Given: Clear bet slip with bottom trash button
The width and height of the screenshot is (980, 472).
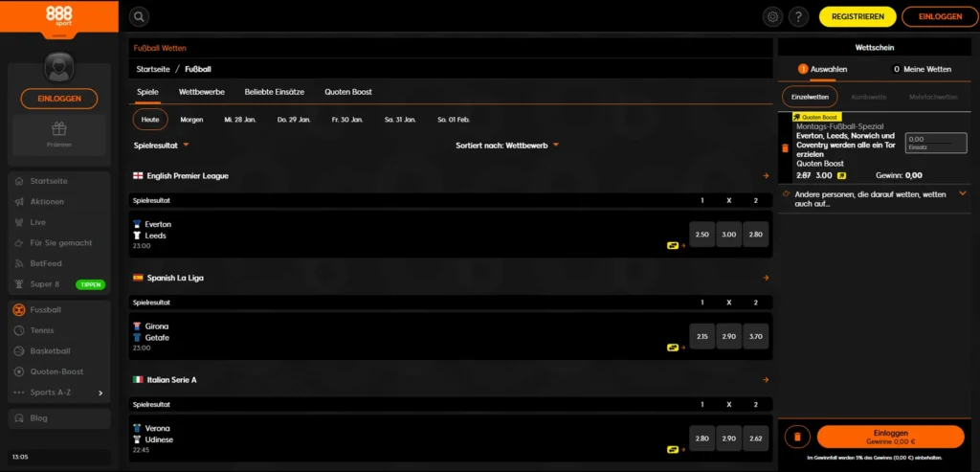Looking at the screenshot, I should 797,437.
